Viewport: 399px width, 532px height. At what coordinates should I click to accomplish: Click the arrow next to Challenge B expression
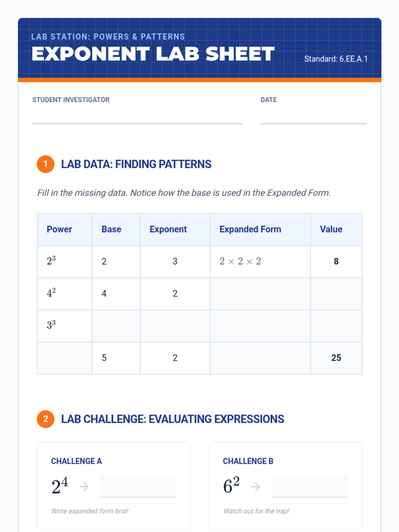[255, 487]
